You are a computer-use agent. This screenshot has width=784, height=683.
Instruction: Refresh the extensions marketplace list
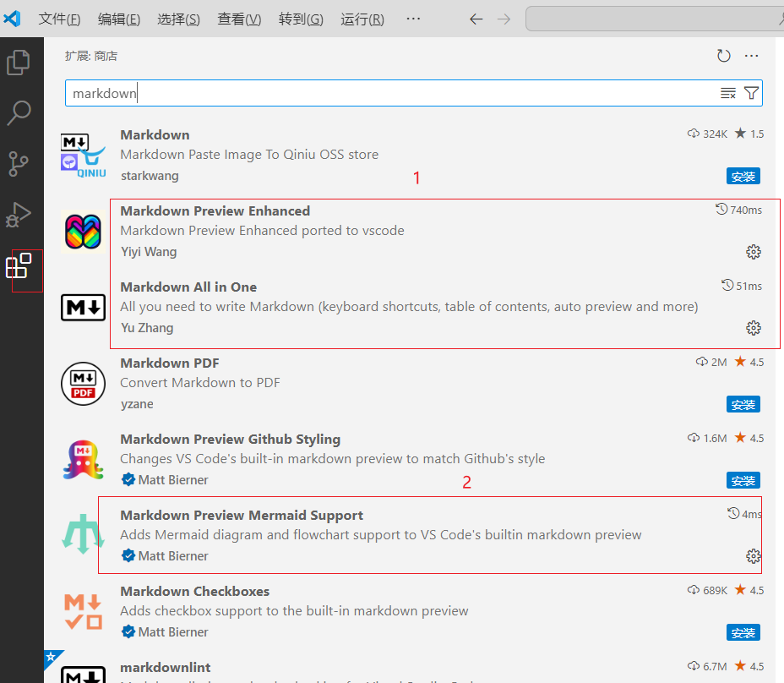click(723, 55)
